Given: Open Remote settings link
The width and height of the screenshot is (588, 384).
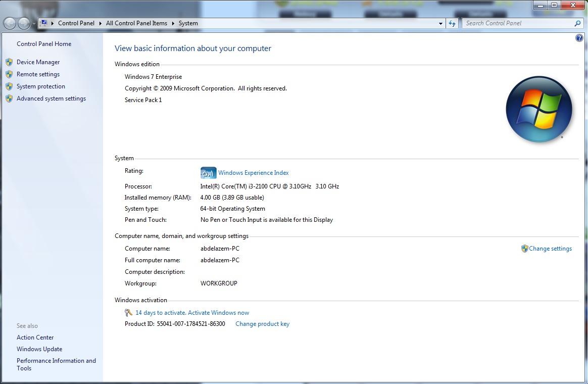Looking at the screenshot, I should click(38, 74).
